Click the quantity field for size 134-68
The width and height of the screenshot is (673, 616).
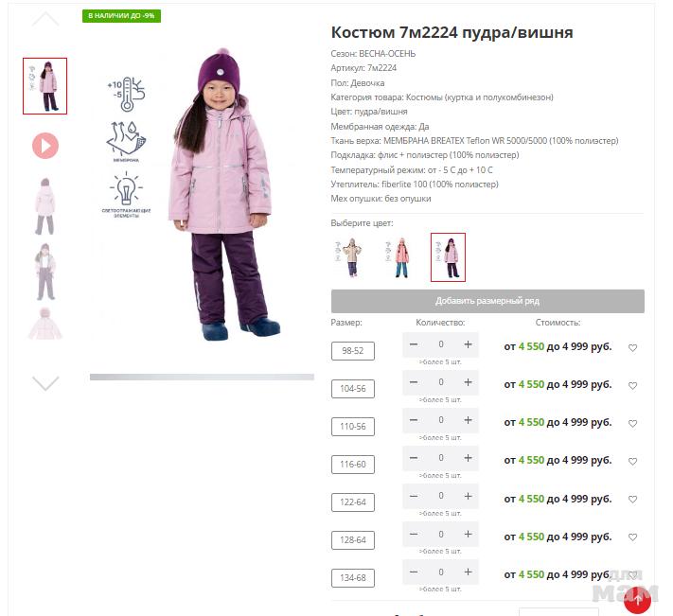(441, 572)
